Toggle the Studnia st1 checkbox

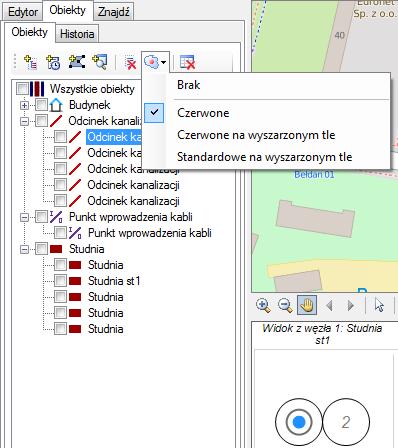click(x=60, y=281)
